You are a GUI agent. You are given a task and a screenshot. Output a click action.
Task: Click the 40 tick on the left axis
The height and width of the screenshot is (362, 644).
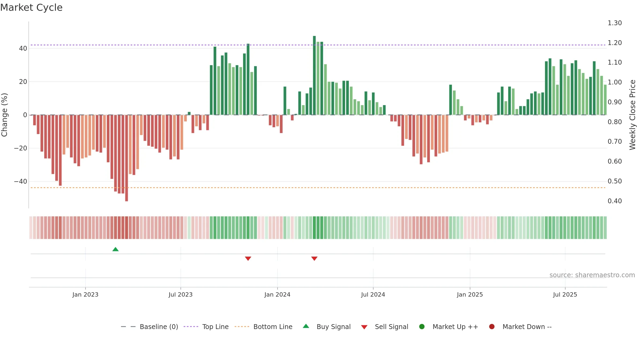[23, 49]
